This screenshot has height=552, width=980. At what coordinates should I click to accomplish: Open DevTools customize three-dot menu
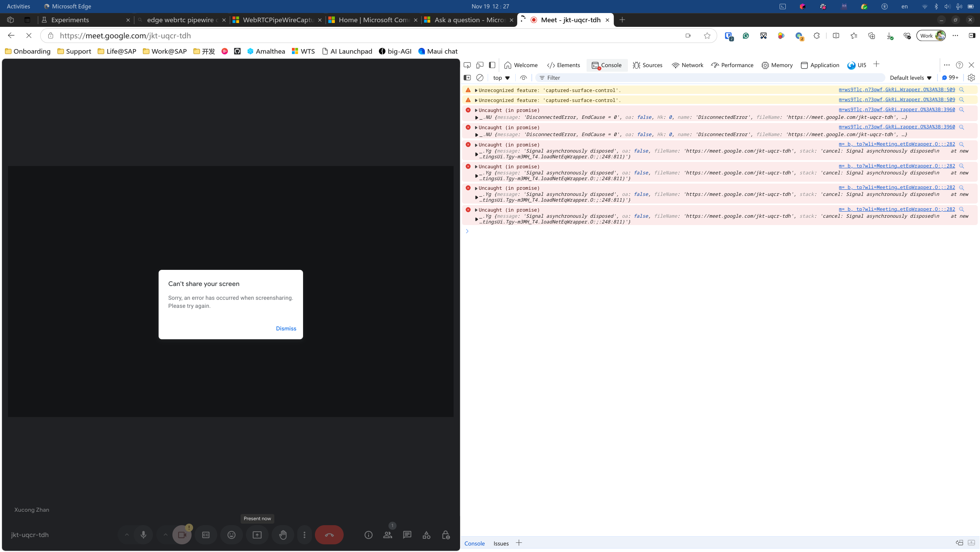[x=947, y=65]
